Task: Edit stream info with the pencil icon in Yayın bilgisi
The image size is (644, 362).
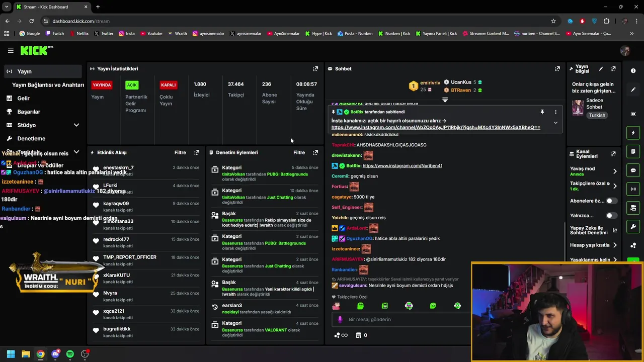Action: click(601, 69)
